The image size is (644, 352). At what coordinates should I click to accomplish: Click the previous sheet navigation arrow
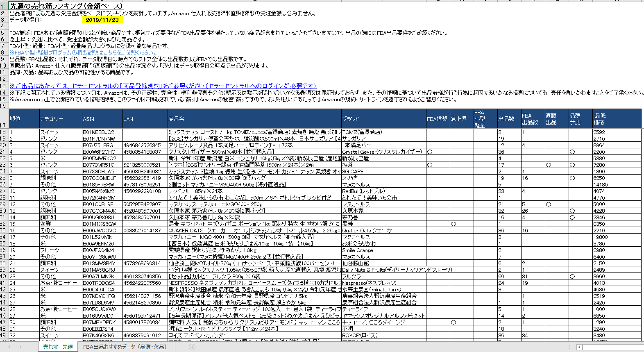9,347
